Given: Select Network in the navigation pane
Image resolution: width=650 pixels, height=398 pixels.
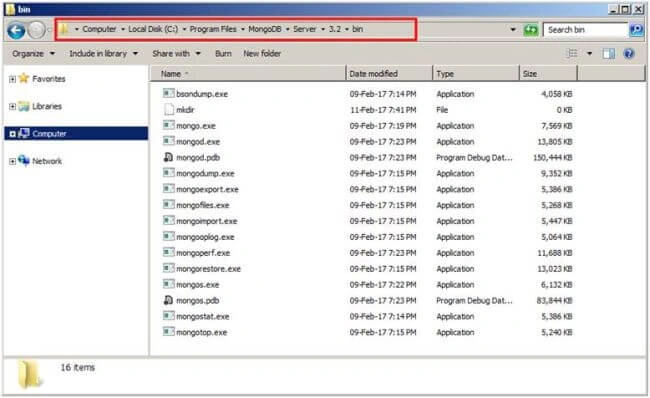Looking at the screenshot, I should coord(47,161).
